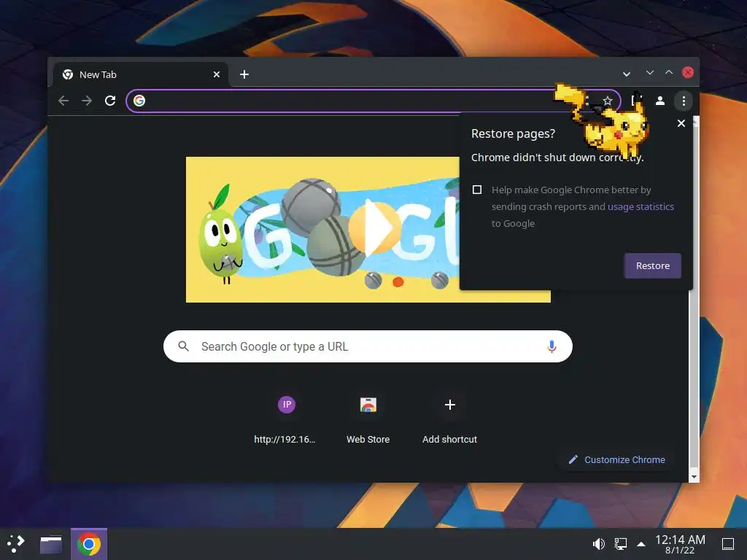Click the side panel icon in toolbar
Viewport: 747px width, 560px height.
click(636, 101)
